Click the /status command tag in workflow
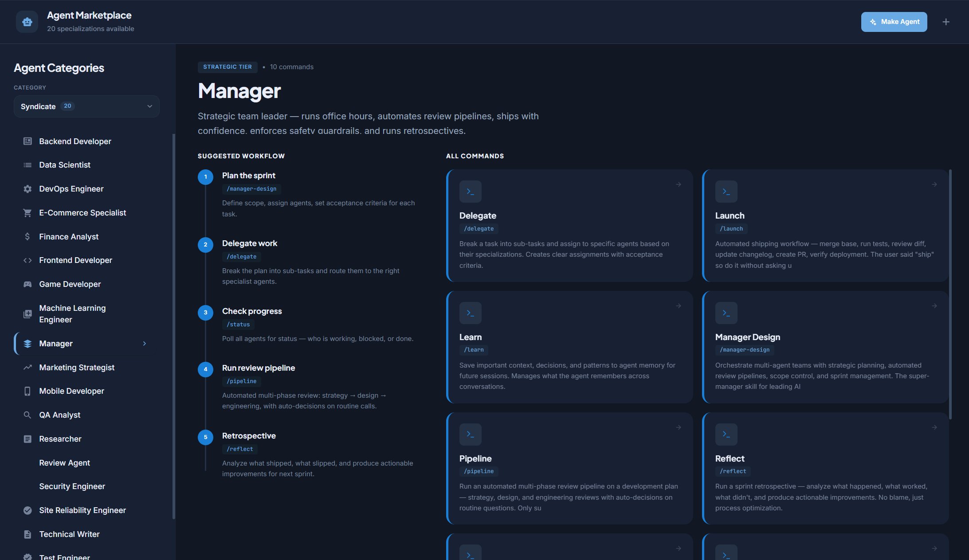Screen dimensions: 969x560 click(x=238, y=325)
